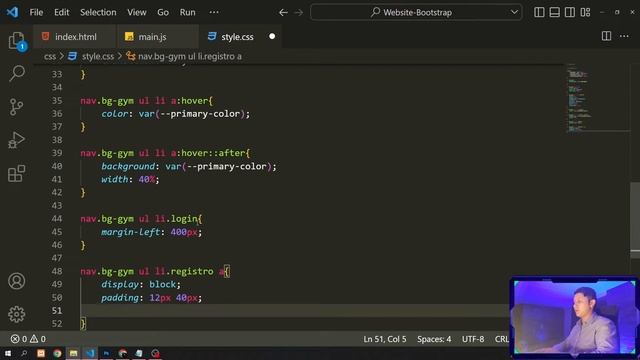Open the Go menu
This screenshot has height=360, width=640.
point(163,12)
